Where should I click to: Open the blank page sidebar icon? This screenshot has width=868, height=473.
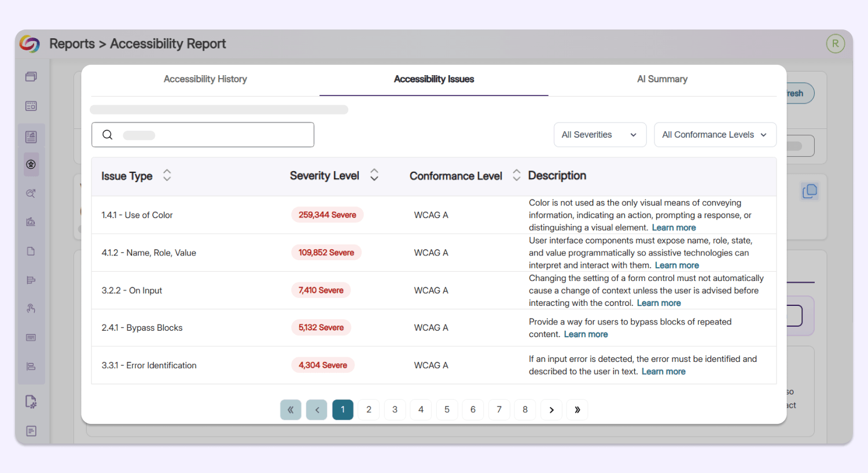pyautogui.click(x=31, y=251)
